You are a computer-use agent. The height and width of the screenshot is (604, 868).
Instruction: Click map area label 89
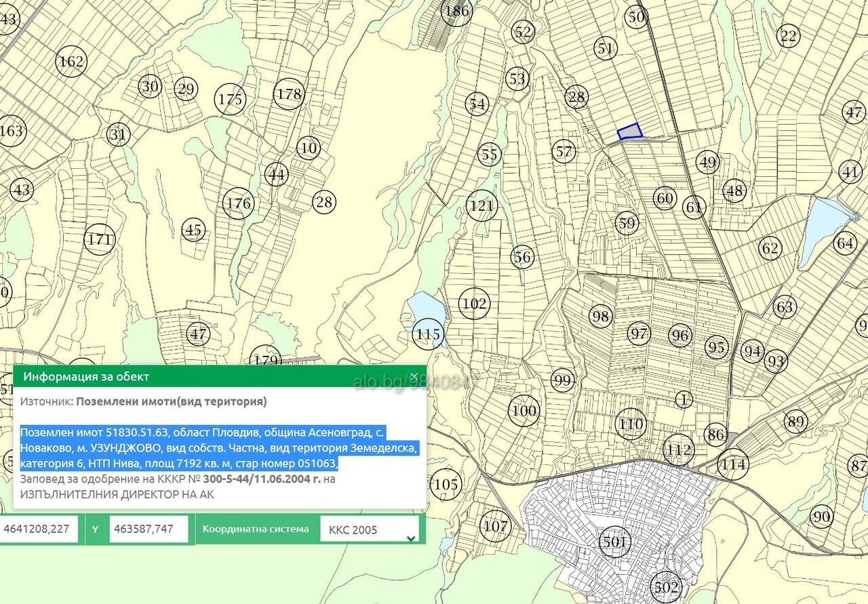point(795,422)
